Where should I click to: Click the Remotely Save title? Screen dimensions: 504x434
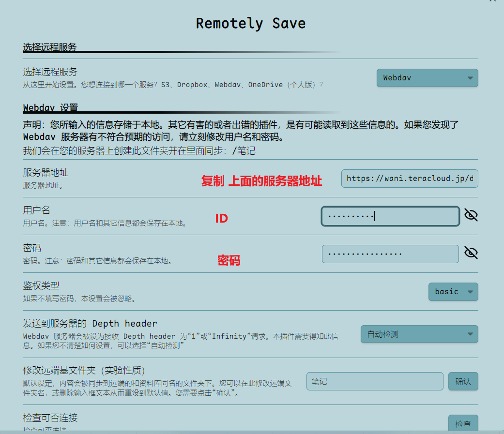(250, 24)
